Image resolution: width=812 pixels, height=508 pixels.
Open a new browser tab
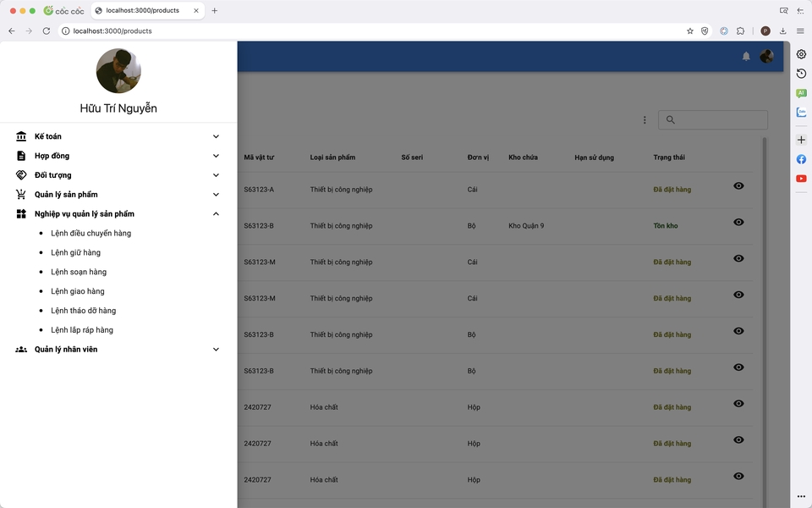tap(214, 10)
